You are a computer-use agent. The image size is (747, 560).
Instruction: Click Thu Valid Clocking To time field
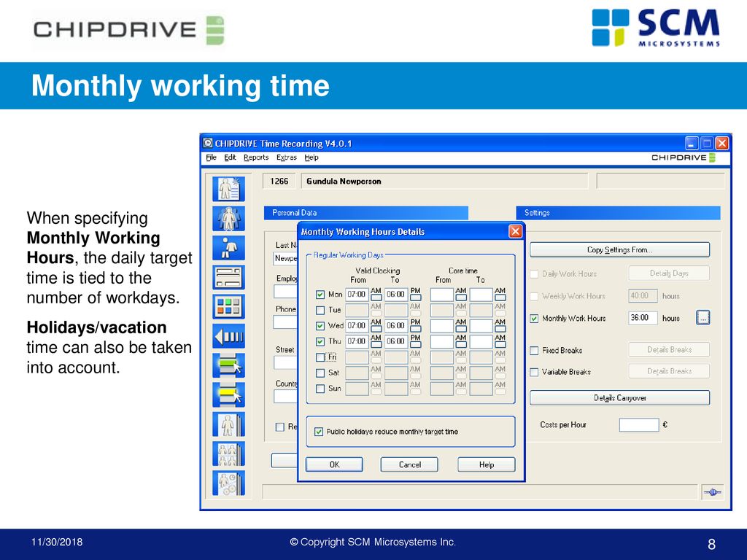coord(396,342)
